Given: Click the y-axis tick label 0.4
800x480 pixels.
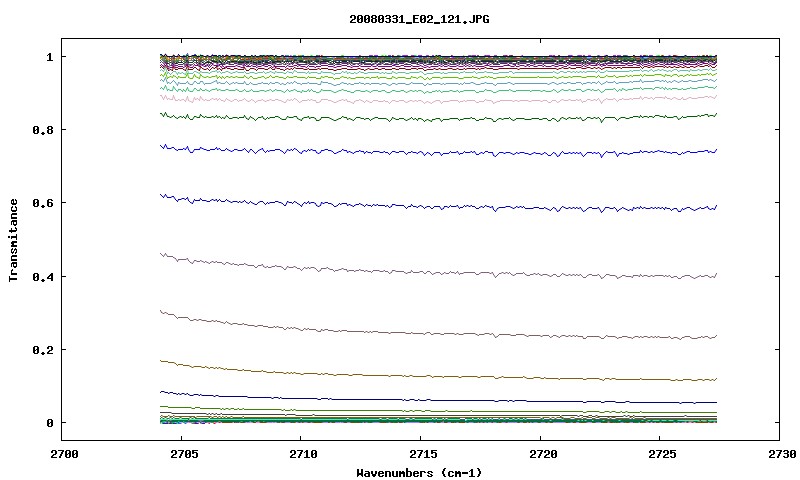Looking at the screenshot, I should [43, 276].
